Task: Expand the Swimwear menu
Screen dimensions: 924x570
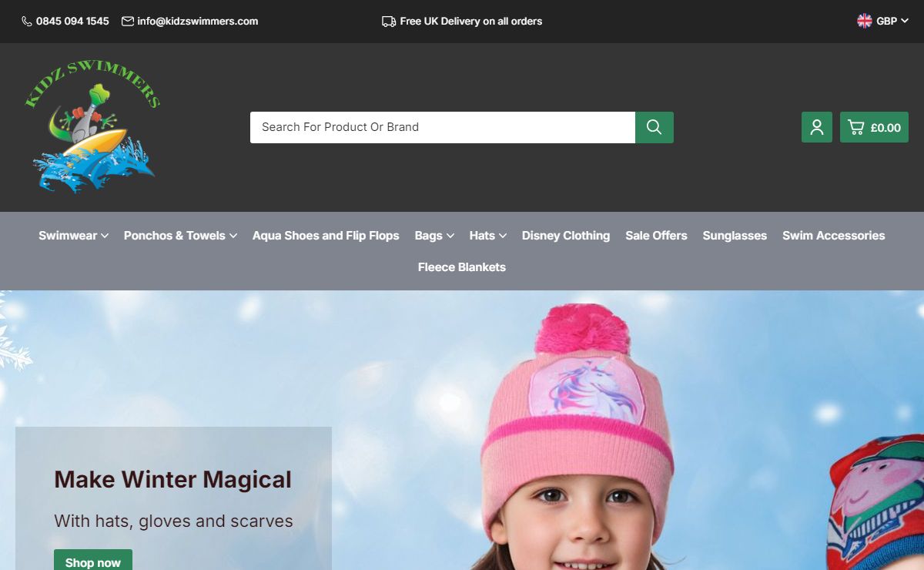Action: [74, 236]
